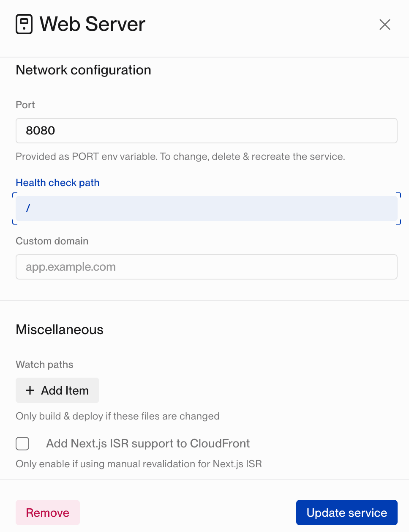This screenshot has height=532, width=409.
Task: Click the 'Port' field label
Action: pos(25,105)
